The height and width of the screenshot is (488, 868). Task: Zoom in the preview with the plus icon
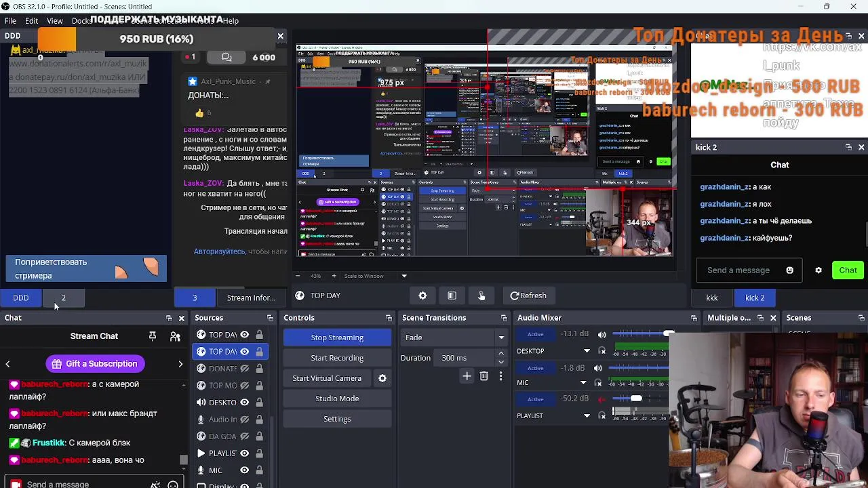tap(334, 276)
